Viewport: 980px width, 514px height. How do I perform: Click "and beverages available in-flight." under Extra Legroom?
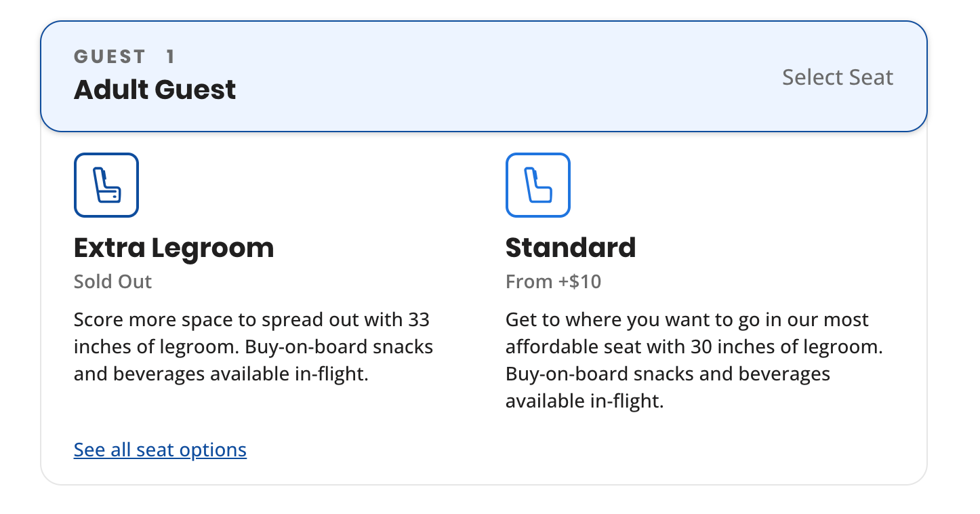pos(220,374)
